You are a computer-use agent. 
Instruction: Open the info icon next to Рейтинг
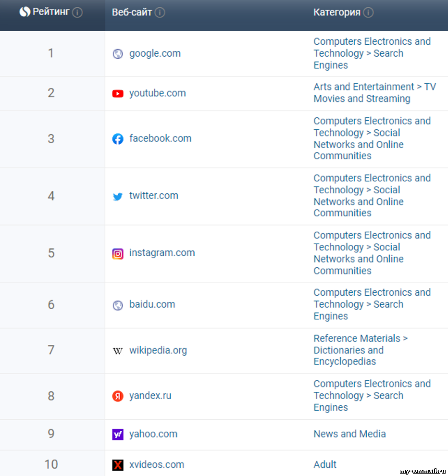pyautogui.click(x=77, y=13)
